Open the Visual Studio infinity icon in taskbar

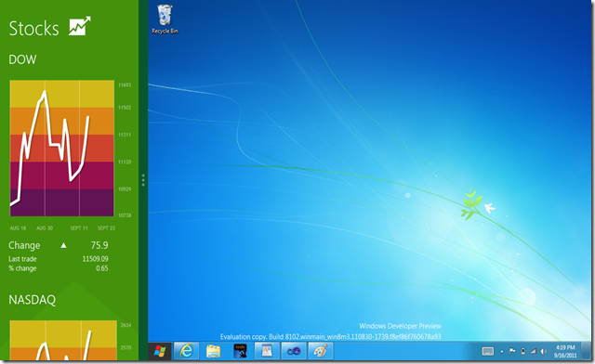[294, 351]
